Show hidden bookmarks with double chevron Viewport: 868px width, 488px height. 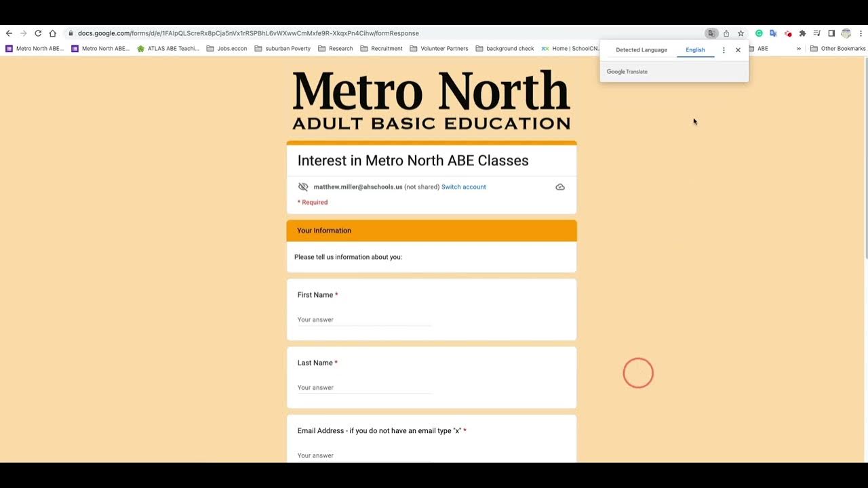coord(799,49)
